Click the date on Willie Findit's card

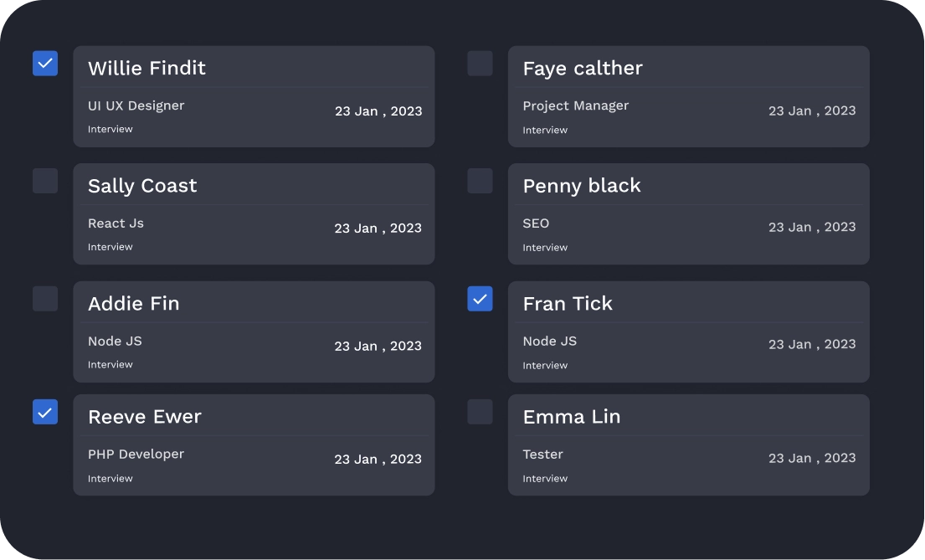(378, 110)
